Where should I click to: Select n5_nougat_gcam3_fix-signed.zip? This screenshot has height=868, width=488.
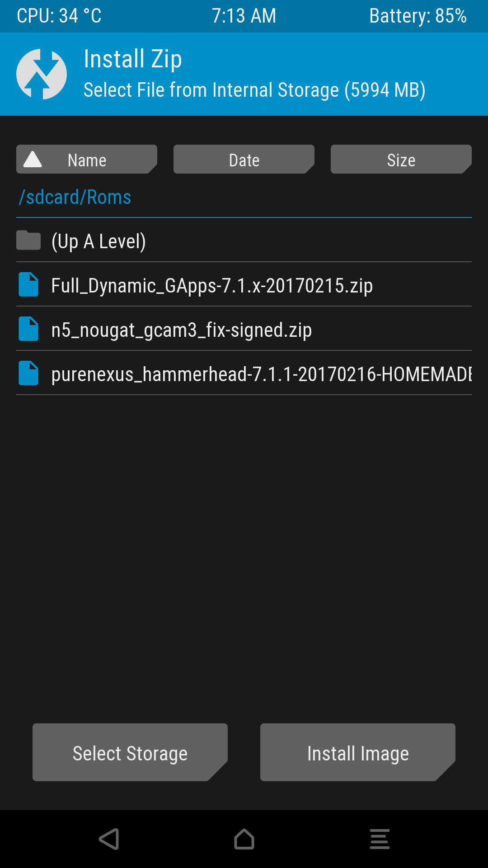[x=244, y=329]
